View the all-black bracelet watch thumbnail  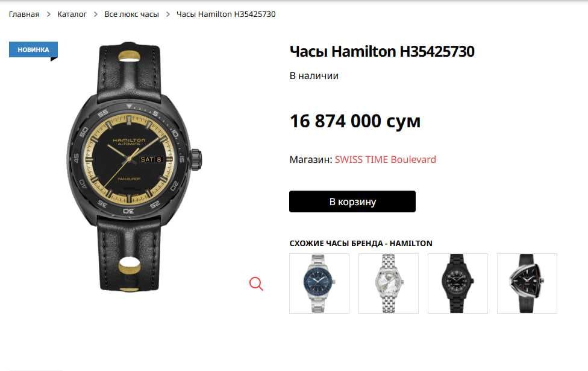[x=458, y=284]
